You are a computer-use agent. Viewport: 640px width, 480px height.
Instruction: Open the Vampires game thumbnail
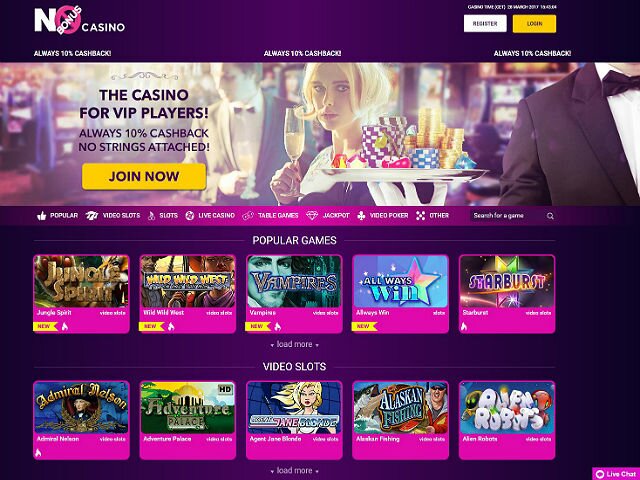click(x=294, y=281)
